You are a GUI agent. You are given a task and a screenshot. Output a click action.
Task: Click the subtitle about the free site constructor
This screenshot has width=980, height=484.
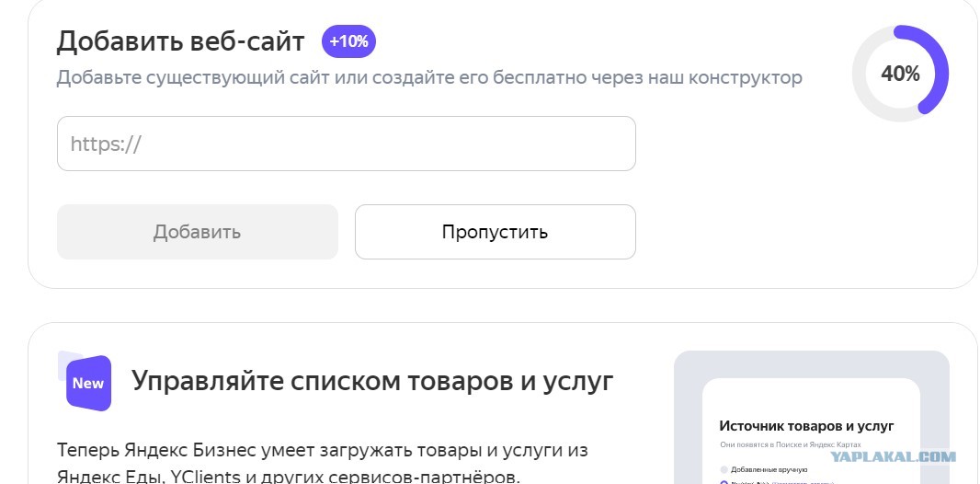(x=429, y=78)
